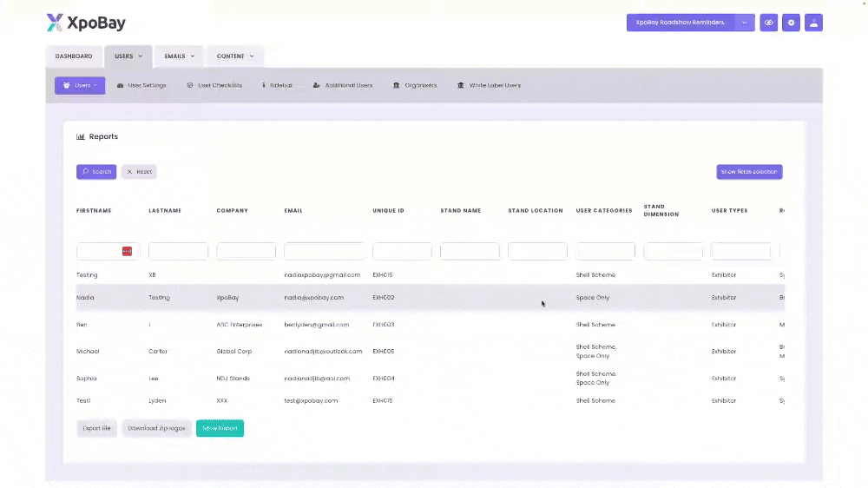This screenshot has height=488, width=868.
Task: Go to User Checklists
Action: [x=214, y=85]
